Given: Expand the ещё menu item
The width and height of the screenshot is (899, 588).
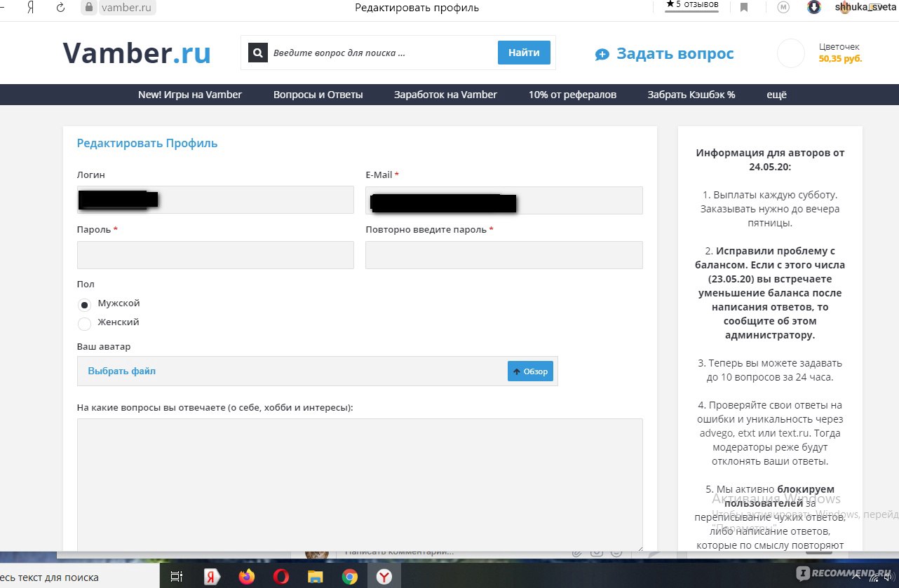Looking at the screenshot, I should pos(777,95).
